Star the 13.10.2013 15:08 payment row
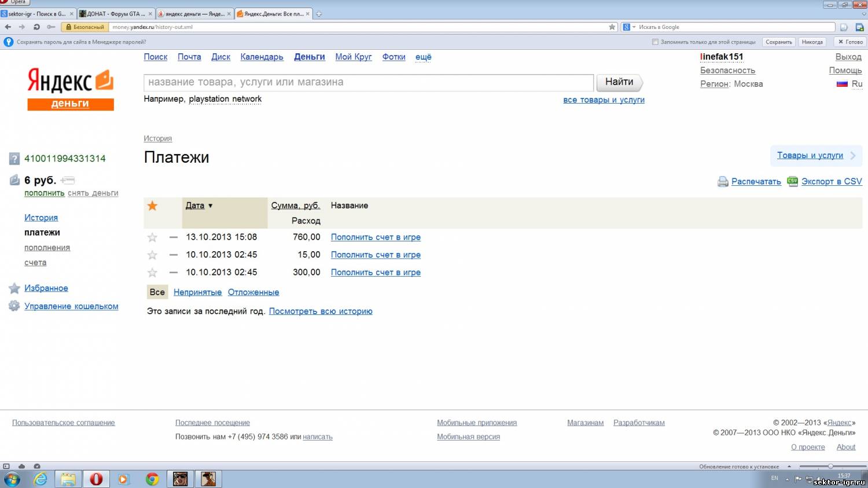868x488 pixels. click(152, 237)
